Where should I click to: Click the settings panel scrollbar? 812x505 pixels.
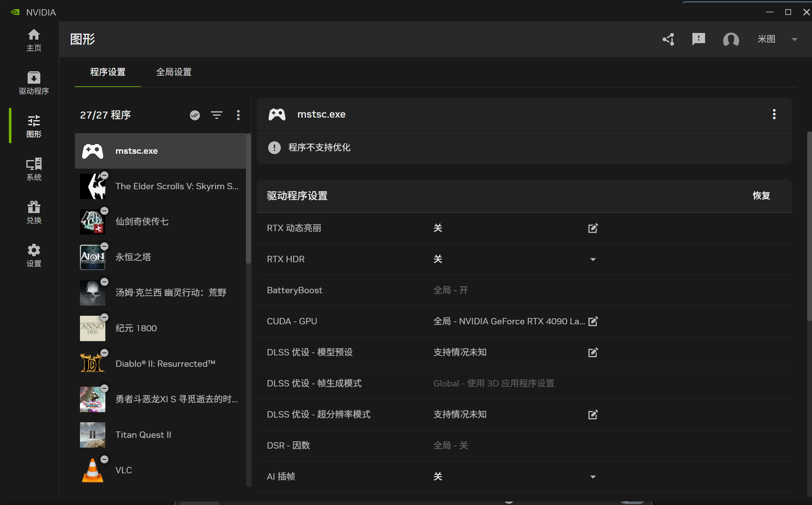[809, 226]
